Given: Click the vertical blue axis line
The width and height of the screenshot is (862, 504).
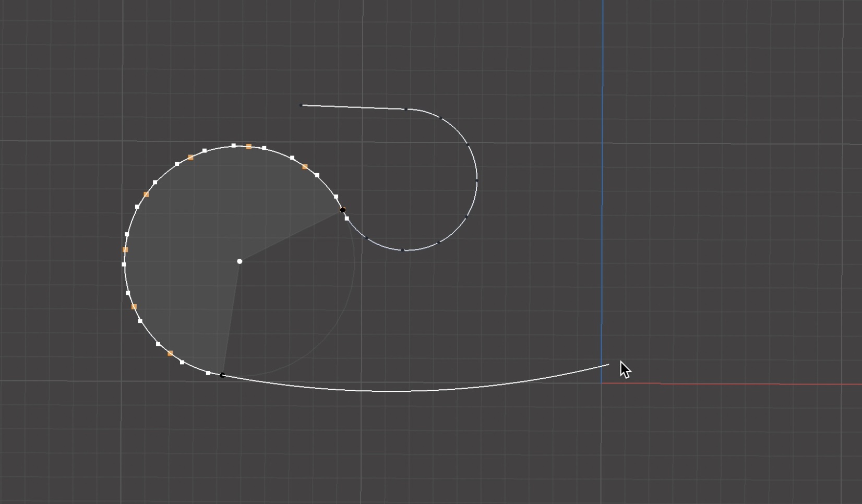Looking at the screenshot, I should click(x=603, y=209).
